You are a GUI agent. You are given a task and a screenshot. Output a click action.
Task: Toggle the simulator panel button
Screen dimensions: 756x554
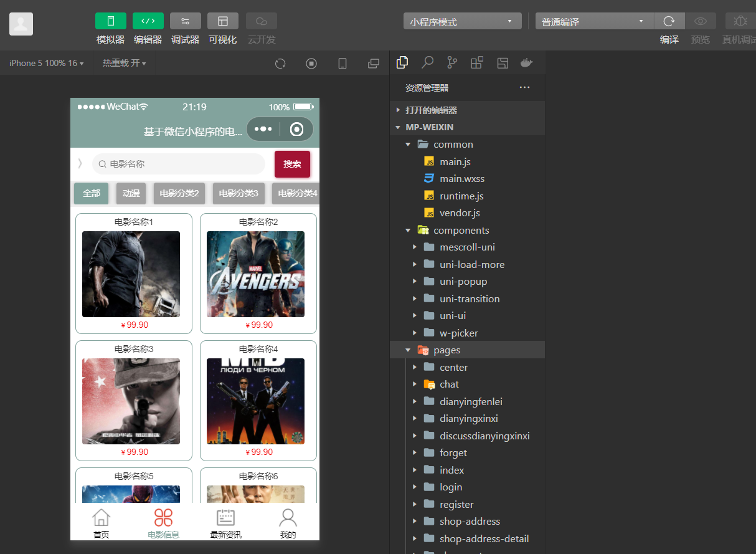[111, 21]
